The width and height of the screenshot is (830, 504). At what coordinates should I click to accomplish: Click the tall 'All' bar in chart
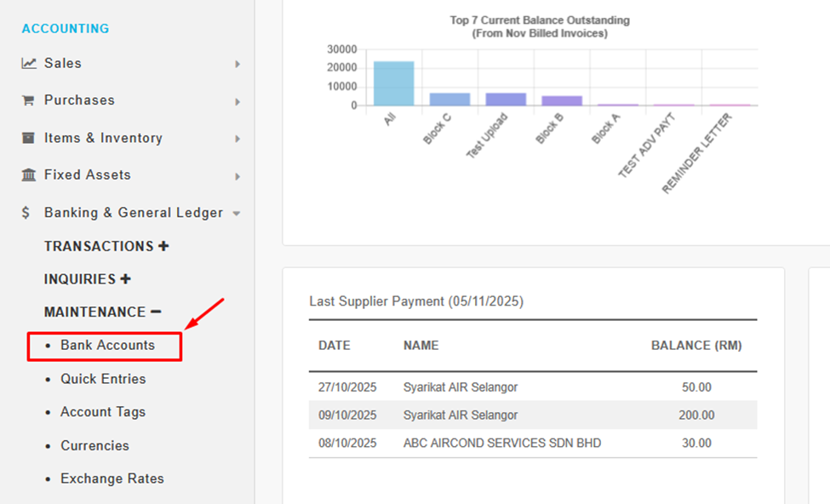pyautogui.click(x=393, y=83)
